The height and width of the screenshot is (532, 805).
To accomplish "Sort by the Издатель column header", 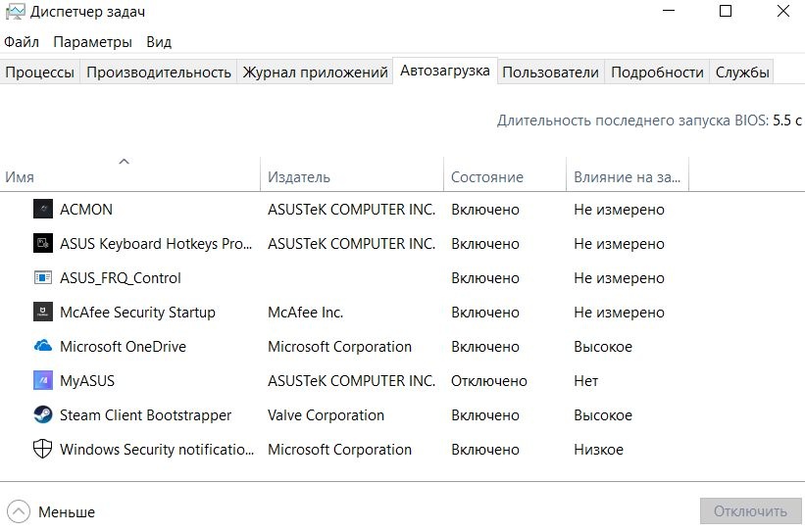I will 299,177.
